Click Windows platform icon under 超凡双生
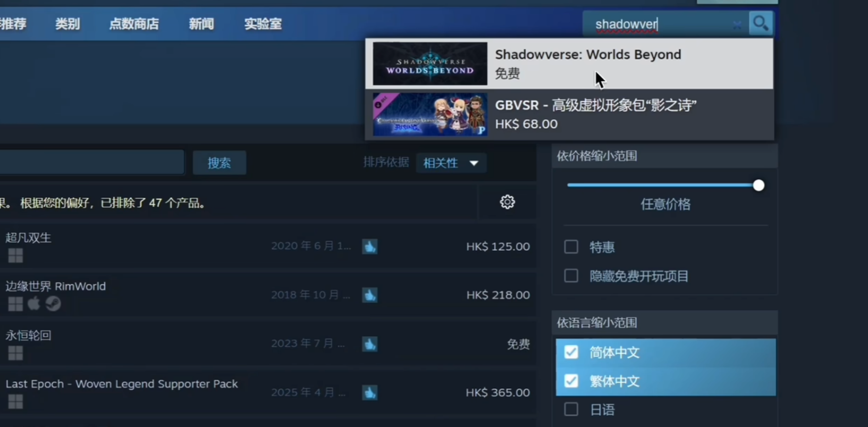Image resolution: width=868 pixels, height=427 pixels. pyautogui.click(x=15, y=256)
